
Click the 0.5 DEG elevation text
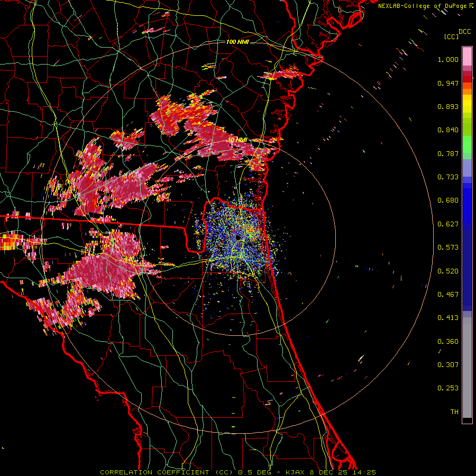[x=256, y=472]
